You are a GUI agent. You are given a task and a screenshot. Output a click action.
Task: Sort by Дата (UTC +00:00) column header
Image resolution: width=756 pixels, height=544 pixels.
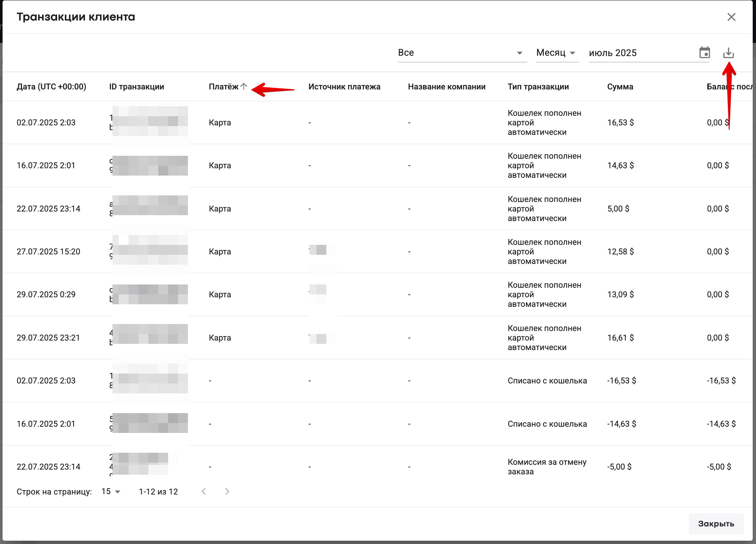coord(51,87)
